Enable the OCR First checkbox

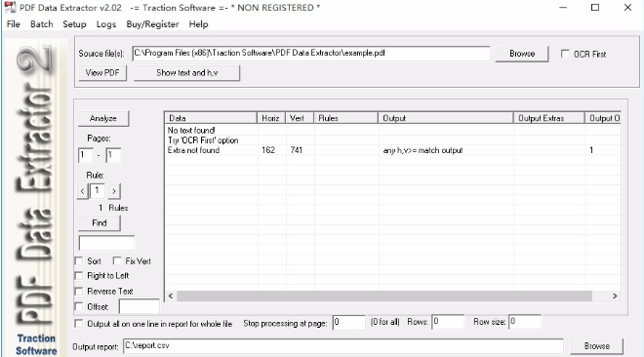coord(565,54)
